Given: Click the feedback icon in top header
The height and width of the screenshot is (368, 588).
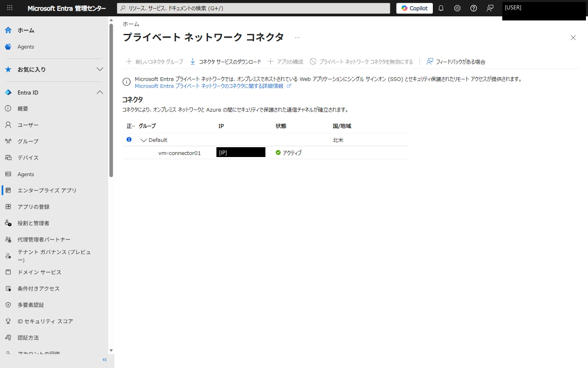Looking at the screenshot, I should [490, 8].
